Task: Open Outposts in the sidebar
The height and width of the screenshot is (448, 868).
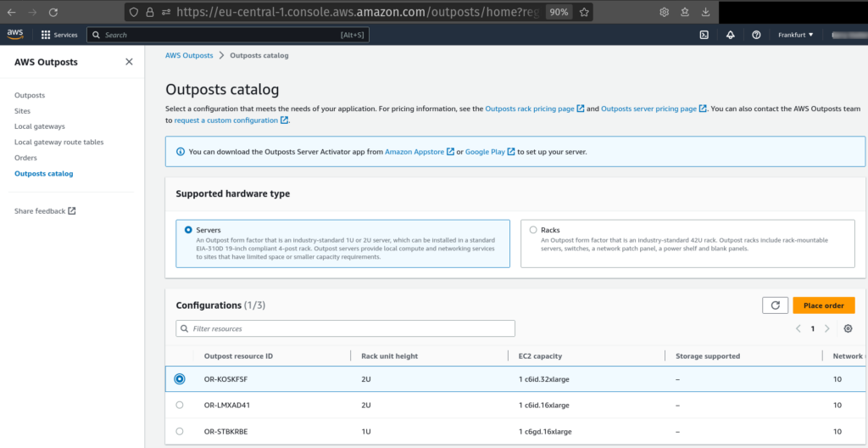Action: coord(30,95)
